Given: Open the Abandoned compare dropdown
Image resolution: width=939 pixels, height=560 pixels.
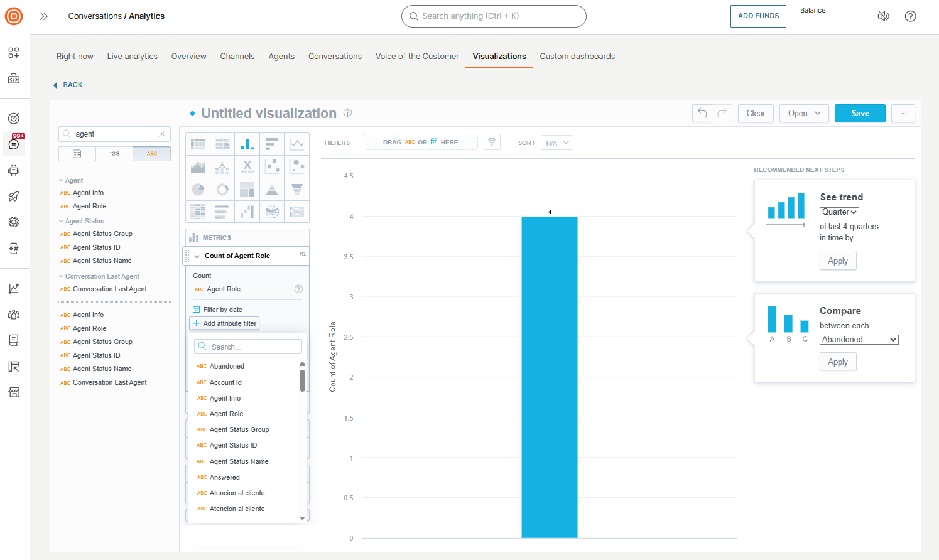Looking at the screenshot, I should tap(859, 339).
